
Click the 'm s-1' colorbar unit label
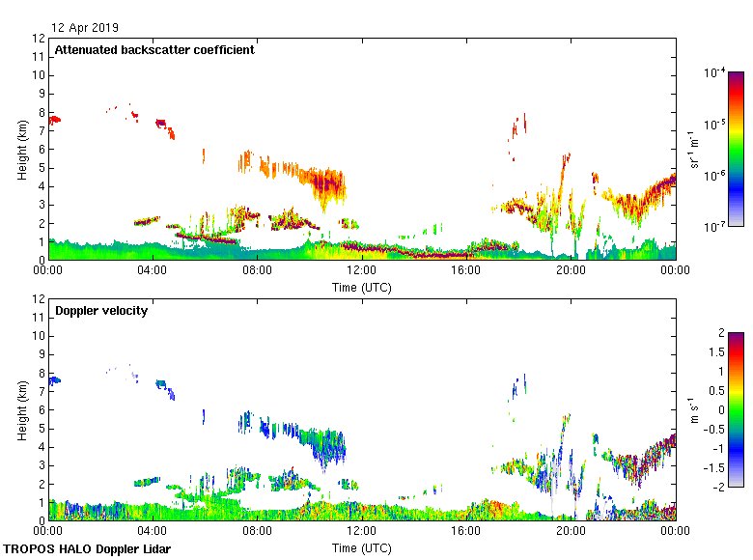694,409
